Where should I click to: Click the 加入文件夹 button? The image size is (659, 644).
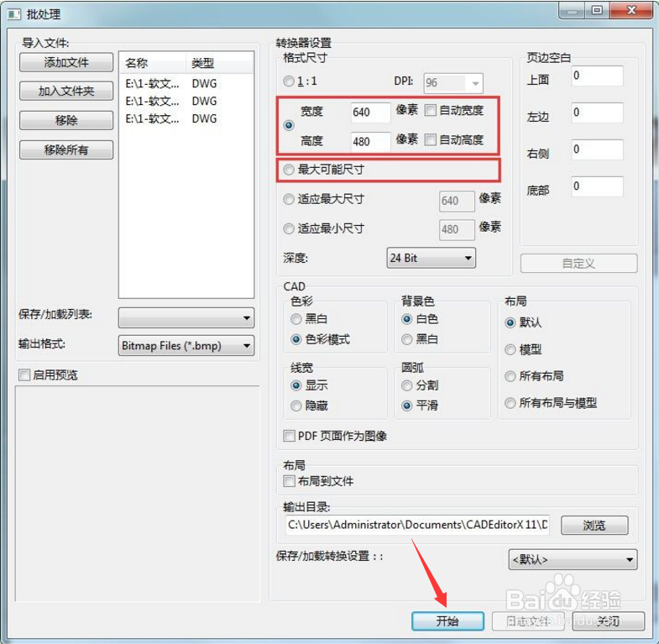(66, 91)
